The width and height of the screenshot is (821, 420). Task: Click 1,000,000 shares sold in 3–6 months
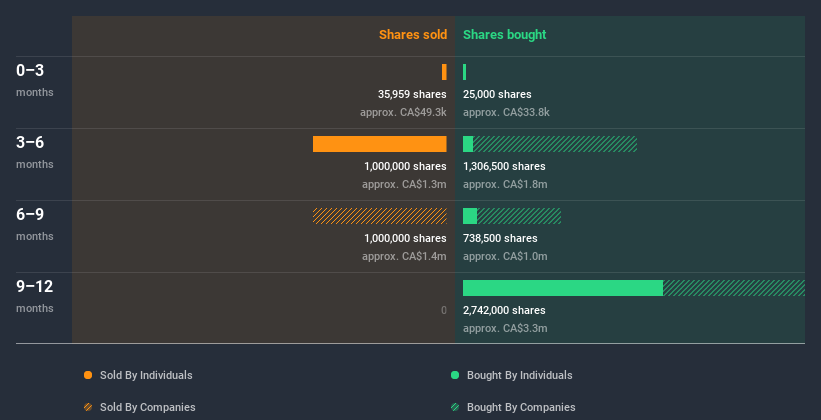405,166
